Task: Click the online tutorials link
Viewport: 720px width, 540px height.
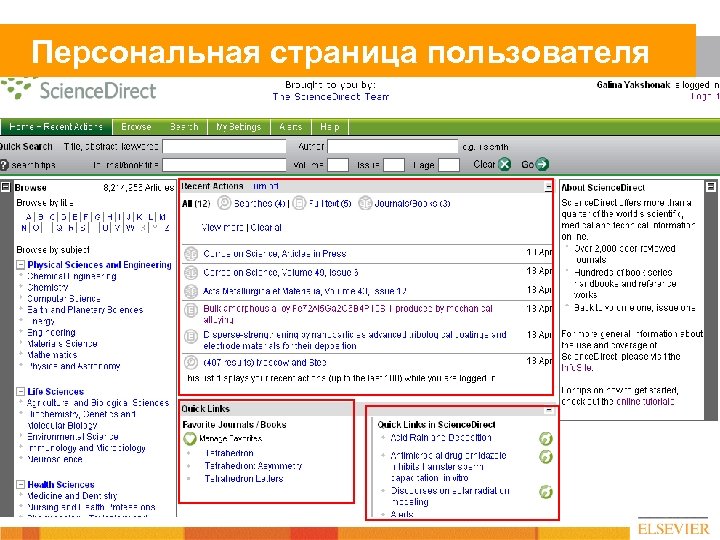Action: point(645,402)
